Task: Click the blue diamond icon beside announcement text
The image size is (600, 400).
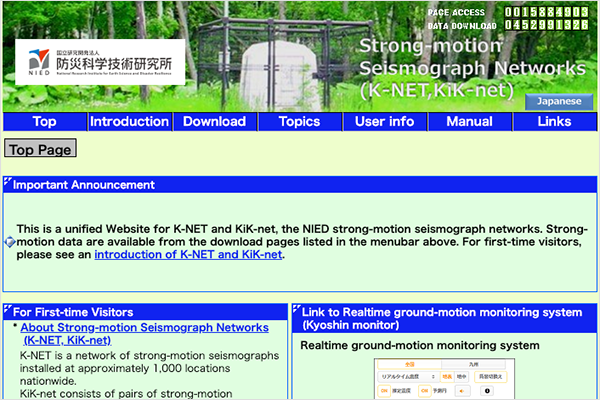Action: (x=9, y=242)
